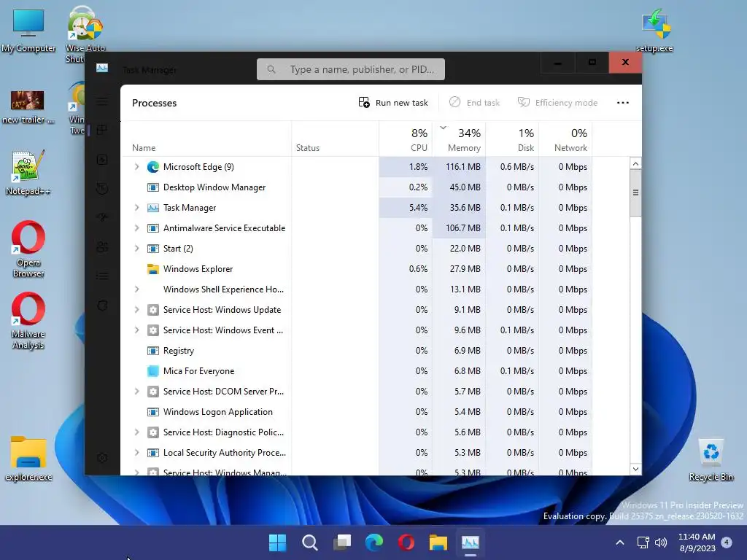The height and width of the screenshot is (560, 747).
Task: Click the End task button
Action: click(x=474, y=102)
